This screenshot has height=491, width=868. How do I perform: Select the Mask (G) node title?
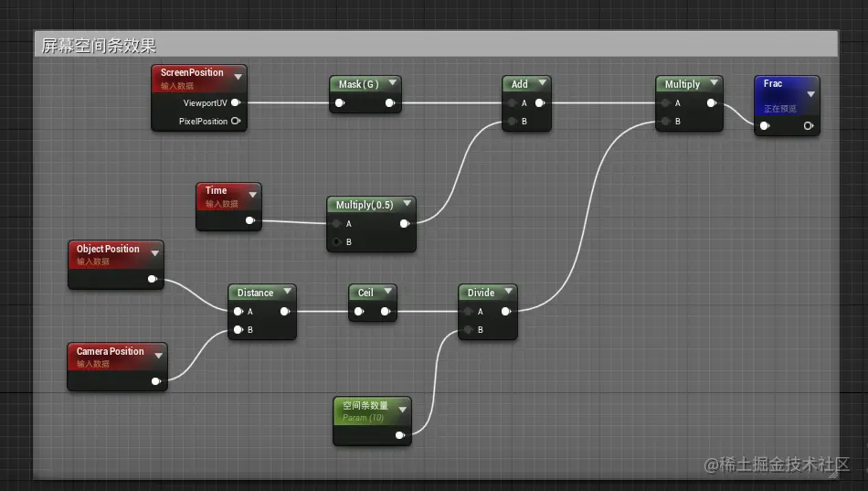(x=359, y=84)
